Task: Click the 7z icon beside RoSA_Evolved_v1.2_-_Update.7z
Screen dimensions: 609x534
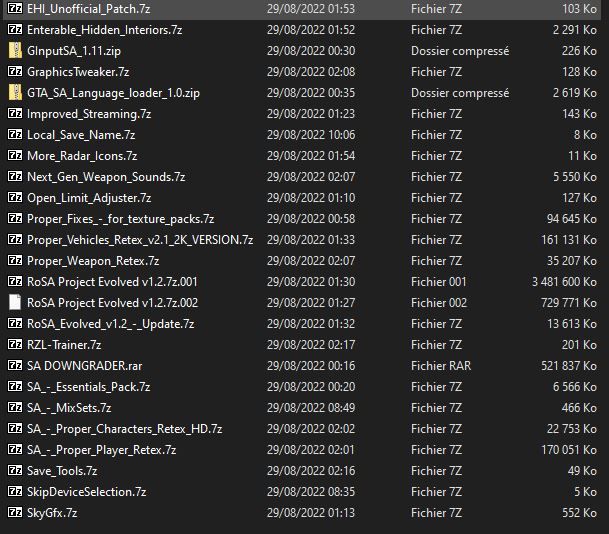Action: pos(15,323)
